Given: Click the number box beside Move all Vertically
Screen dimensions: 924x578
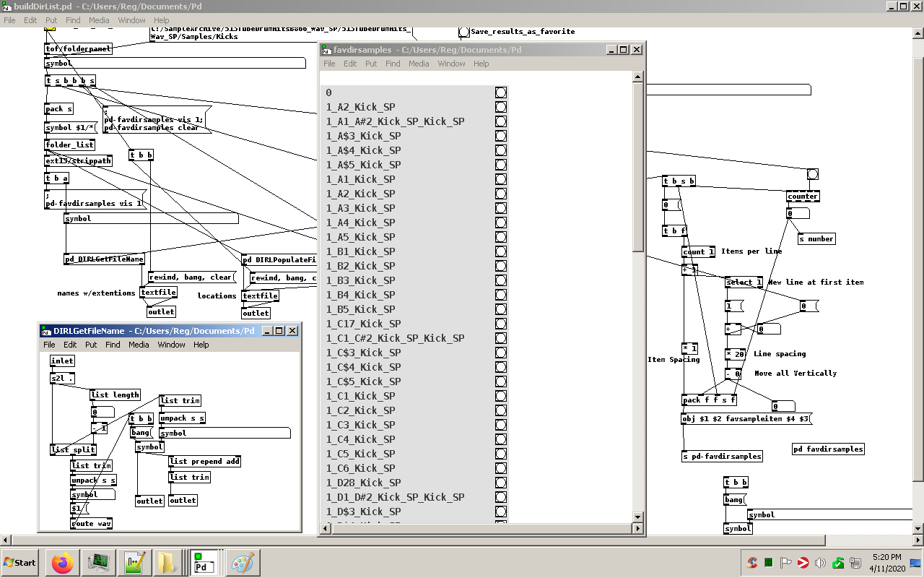Looking at the screenshot, I should coord(783,406).
